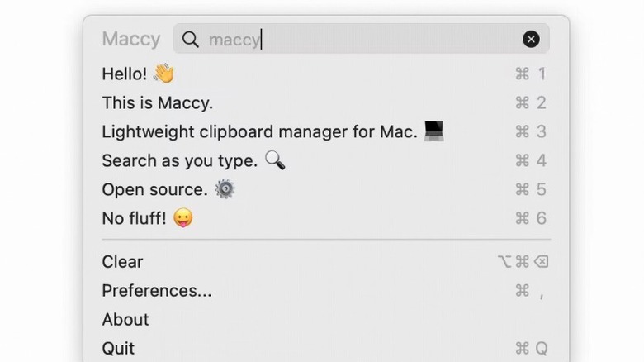Open Preferences... from the menu
The image size is (644, 362).
156,290
